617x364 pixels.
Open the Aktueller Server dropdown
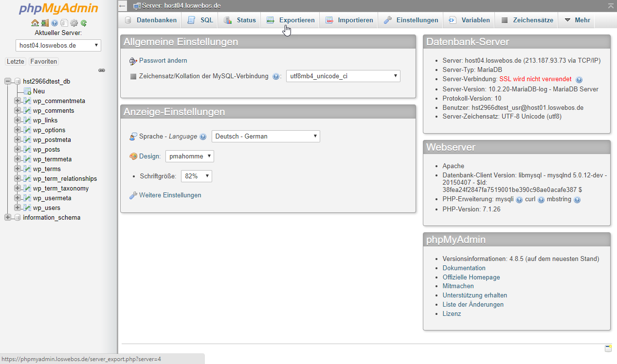(58, 46)
